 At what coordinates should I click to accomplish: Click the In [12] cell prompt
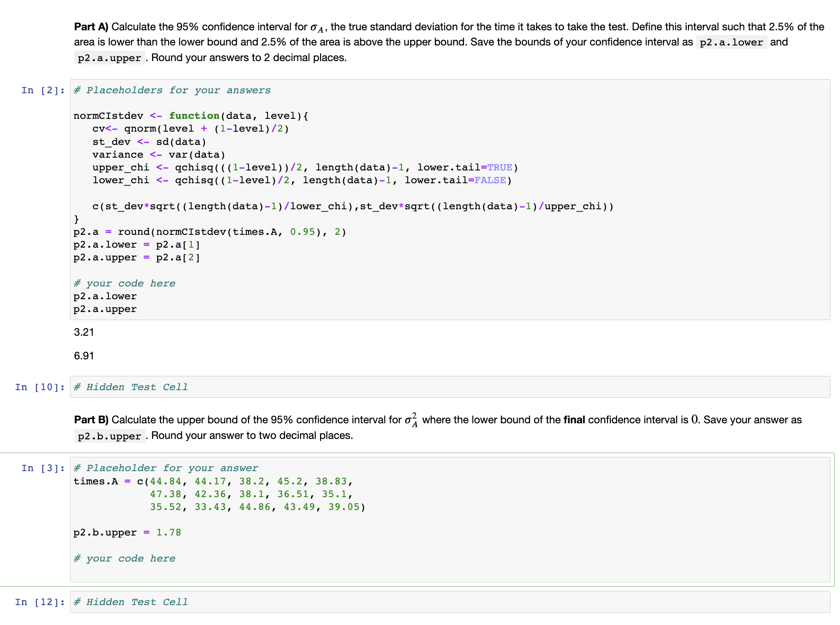(x=40, y=602)
